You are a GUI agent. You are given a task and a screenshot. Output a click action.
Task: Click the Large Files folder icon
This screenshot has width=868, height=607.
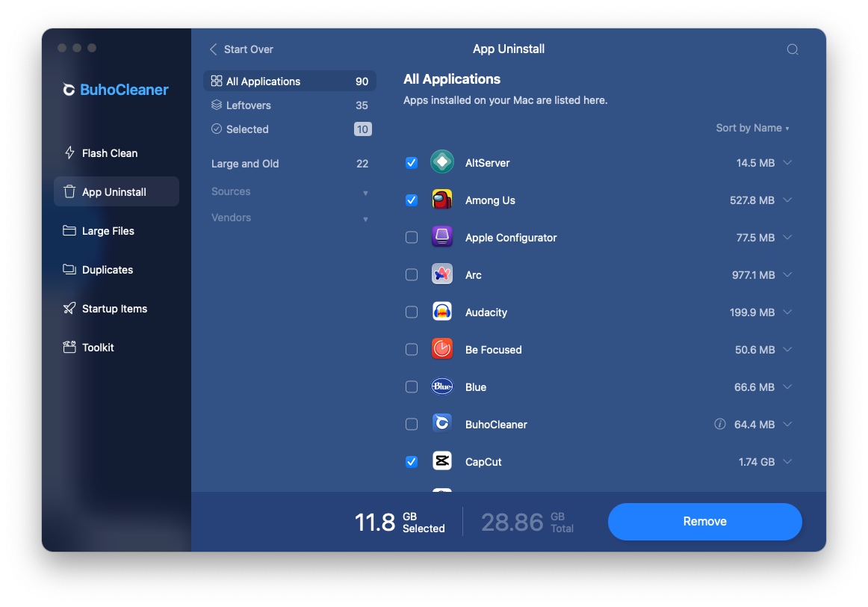click(x=69, y=230)
